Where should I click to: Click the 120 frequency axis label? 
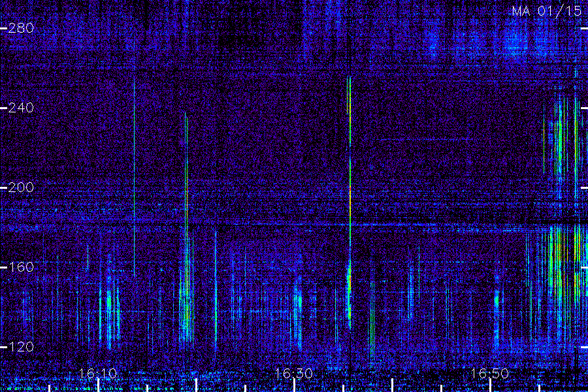point(21,347)
